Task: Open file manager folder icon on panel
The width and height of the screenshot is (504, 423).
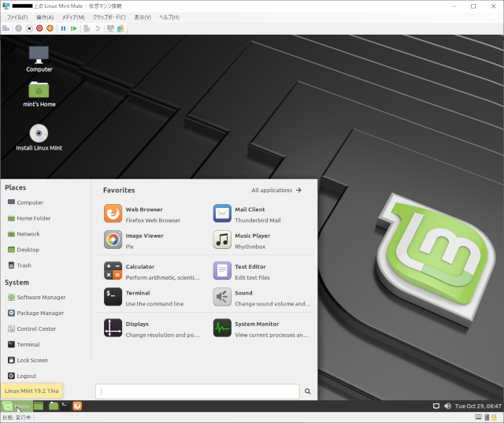Action: point(54,406)
